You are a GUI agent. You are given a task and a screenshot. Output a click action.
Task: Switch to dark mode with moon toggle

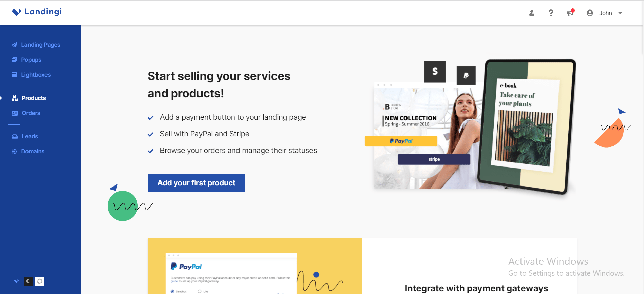(28, 281)
